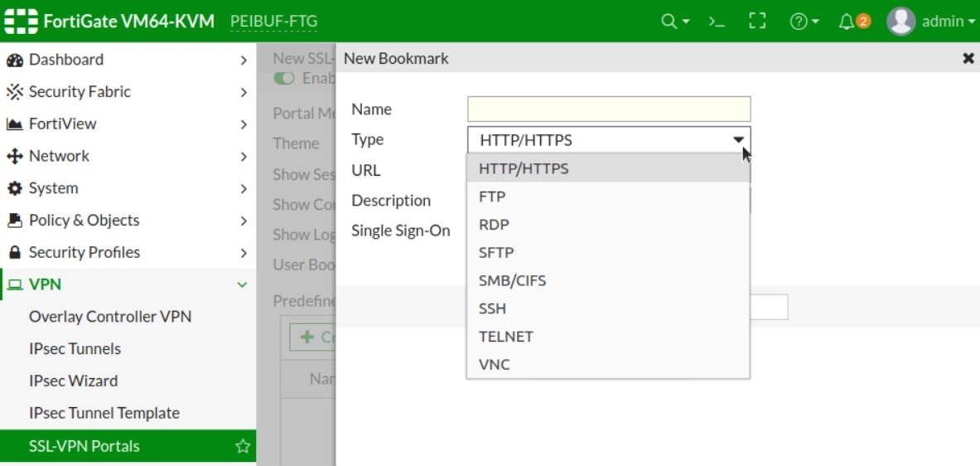Click the FortiView chart icon
The width and height of the screenshot is (980, 466).
click(14, 124)
